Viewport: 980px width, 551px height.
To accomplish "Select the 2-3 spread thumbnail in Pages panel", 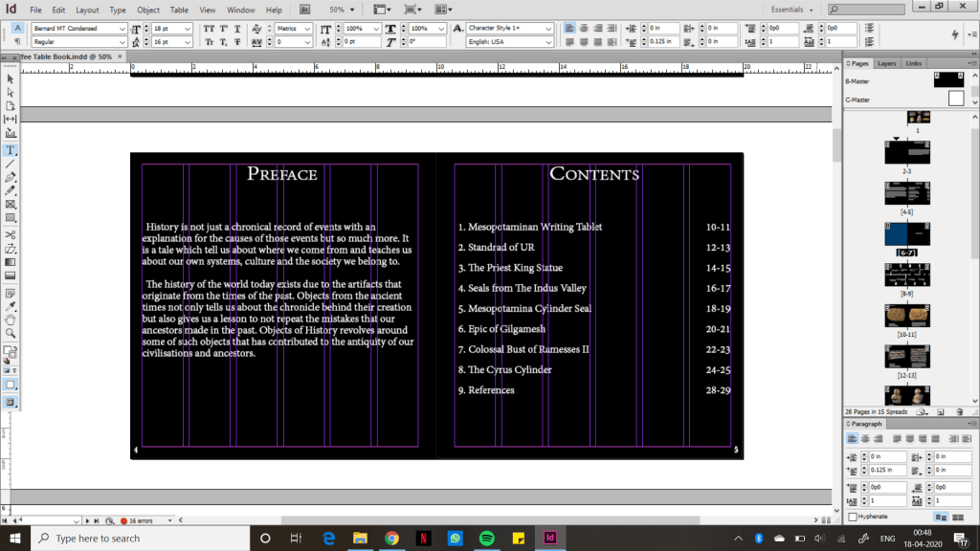I will pos(906,153).
